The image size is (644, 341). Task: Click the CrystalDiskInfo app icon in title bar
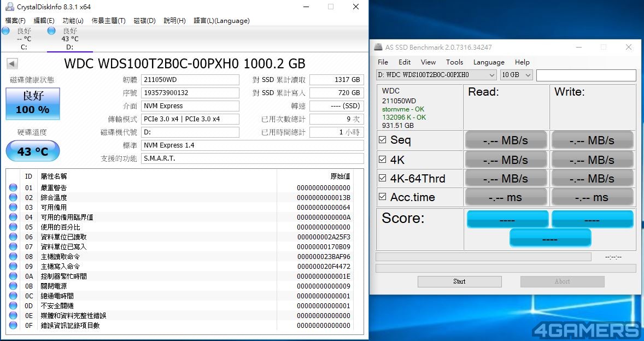click(x=9, y=7)
